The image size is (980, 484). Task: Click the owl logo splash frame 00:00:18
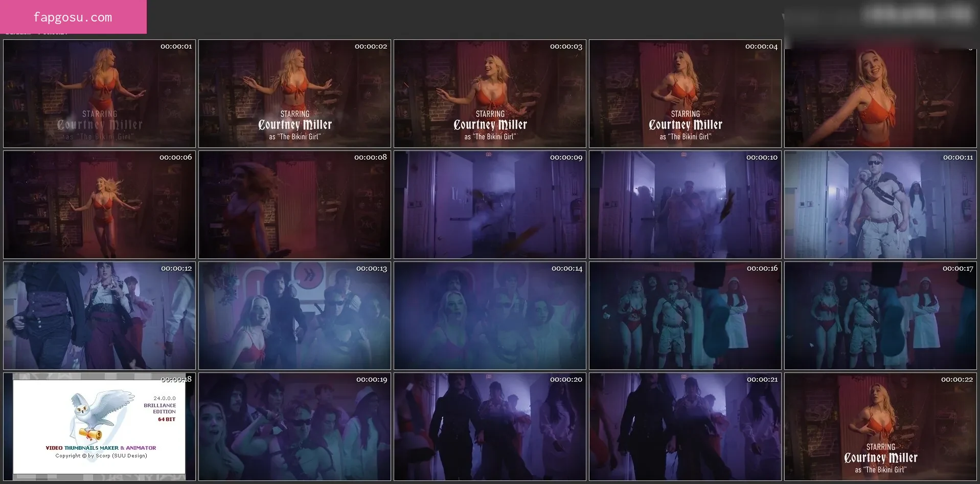tap(99, 427)
